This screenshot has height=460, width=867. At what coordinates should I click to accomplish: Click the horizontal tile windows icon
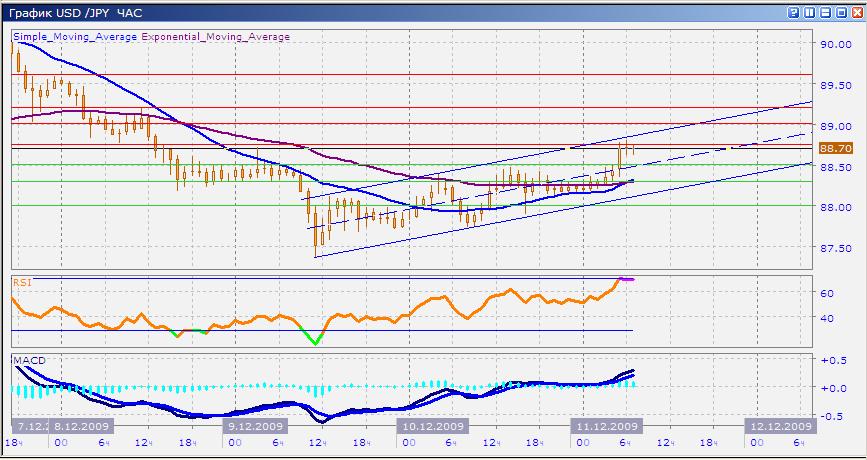[824, 12]
